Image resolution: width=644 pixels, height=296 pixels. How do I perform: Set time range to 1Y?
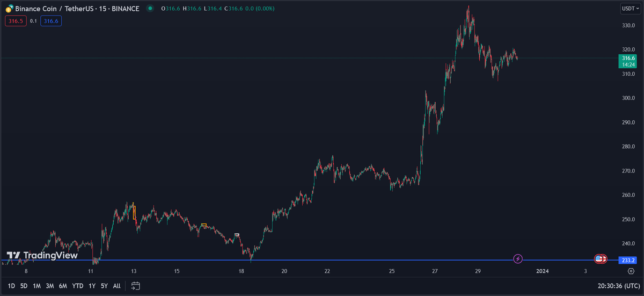pos(92,286)
